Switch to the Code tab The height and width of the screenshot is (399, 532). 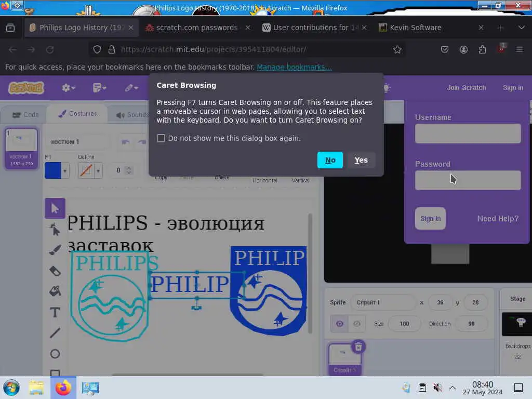point(25,115)
